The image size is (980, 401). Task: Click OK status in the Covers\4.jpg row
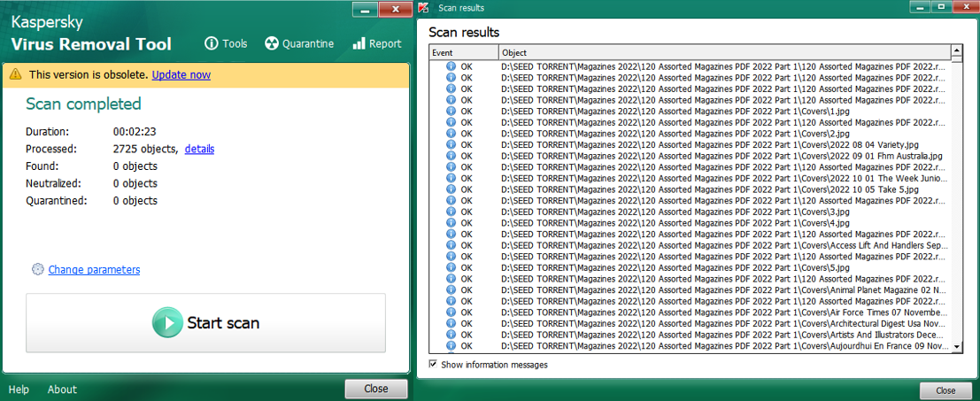467,223
